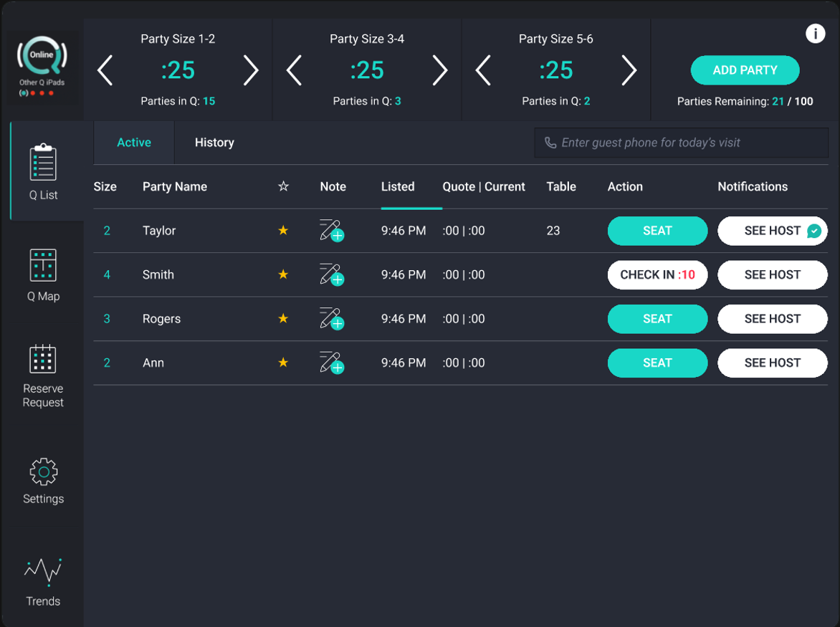The height and width of the screenshot is (627, 840).
Task: Select the Smith party name
Action: tap(158, 274)
